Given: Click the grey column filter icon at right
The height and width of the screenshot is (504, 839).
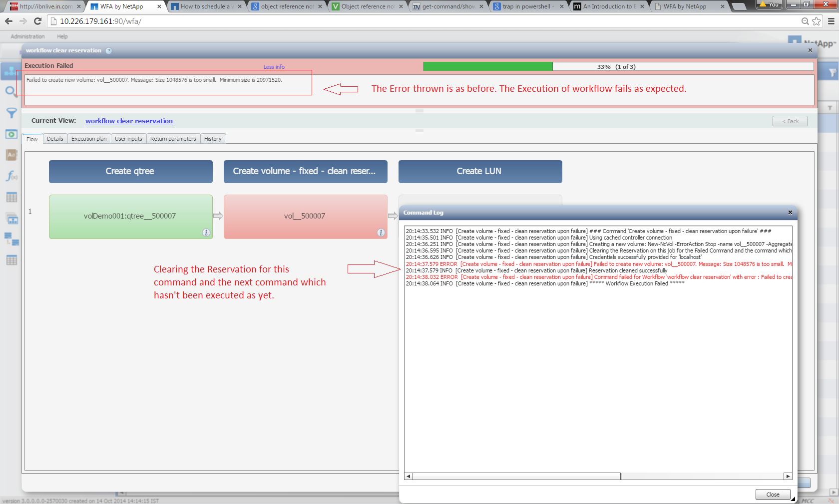Looking at the screenshot, I should pyautogui.click(x=830, y=108).
